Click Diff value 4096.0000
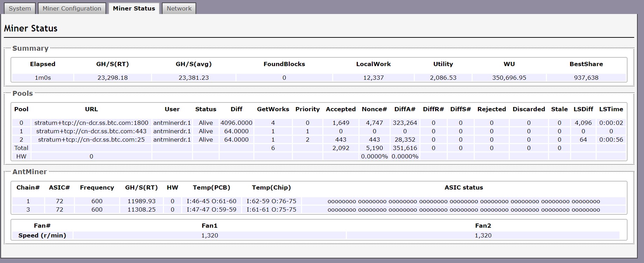Image resolution: width=644 pixels, height=263 pixels. (x=237, y=123)
